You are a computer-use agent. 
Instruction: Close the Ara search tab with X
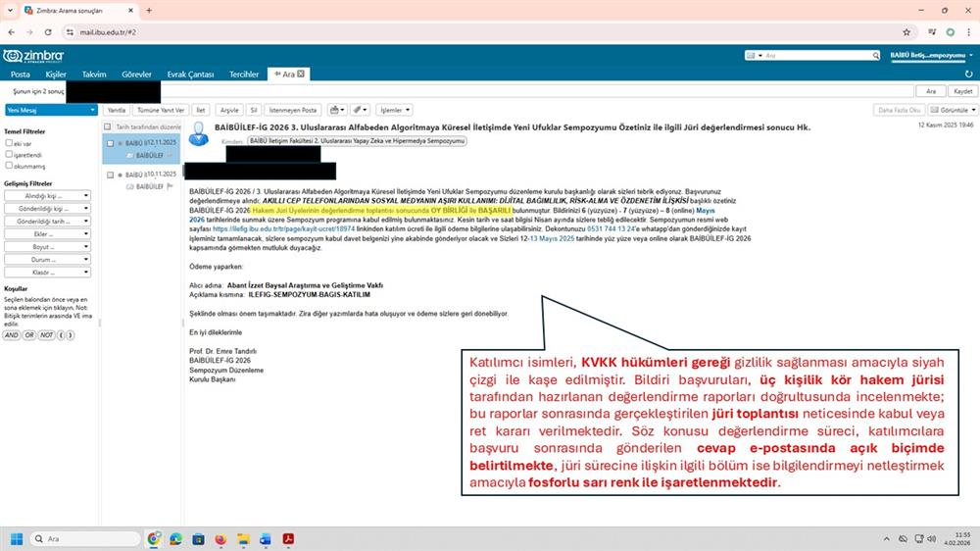302,74
